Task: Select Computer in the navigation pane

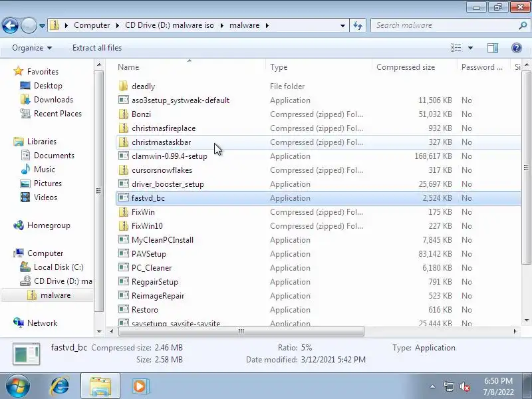Action: [x=45, y=253]
